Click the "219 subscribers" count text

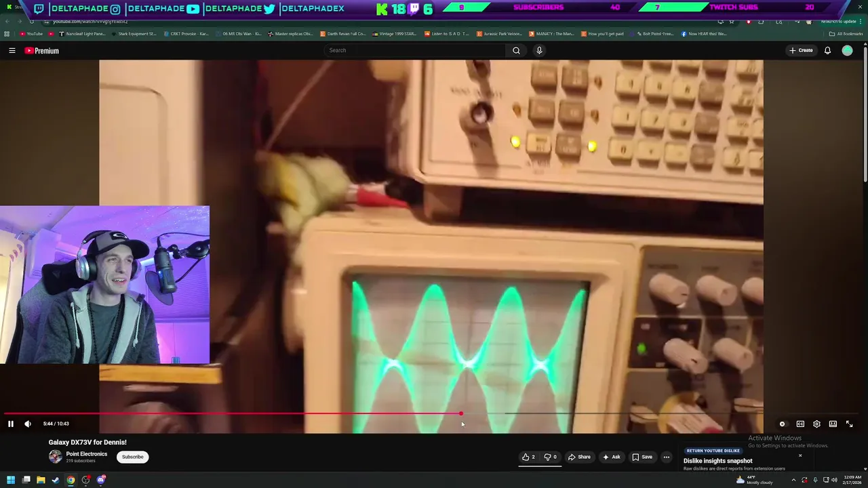(x=81, y=462)
